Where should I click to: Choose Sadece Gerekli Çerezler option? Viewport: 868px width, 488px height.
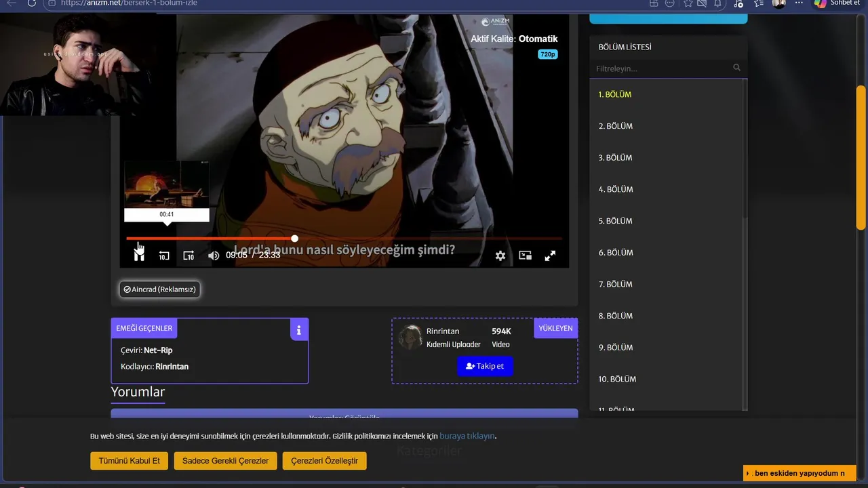[x=225, y=461]
